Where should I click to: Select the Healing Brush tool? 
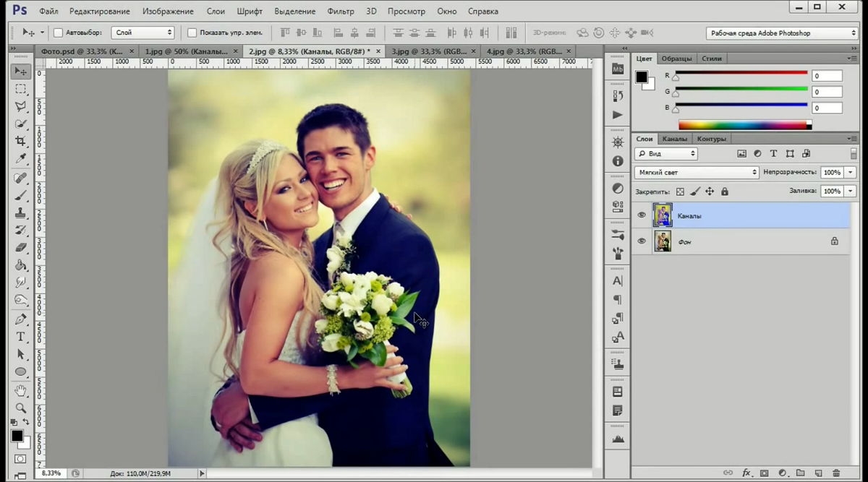[x=21, y=178]
